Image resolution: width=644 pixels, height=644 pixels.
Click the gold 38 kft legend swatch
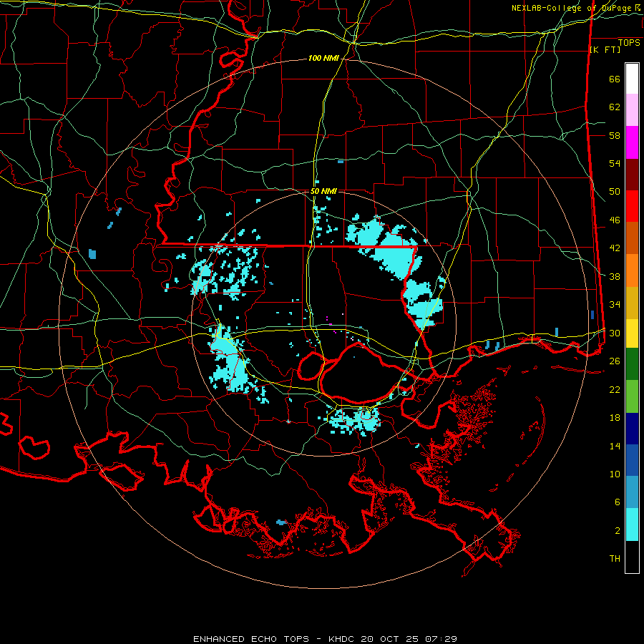632,303
